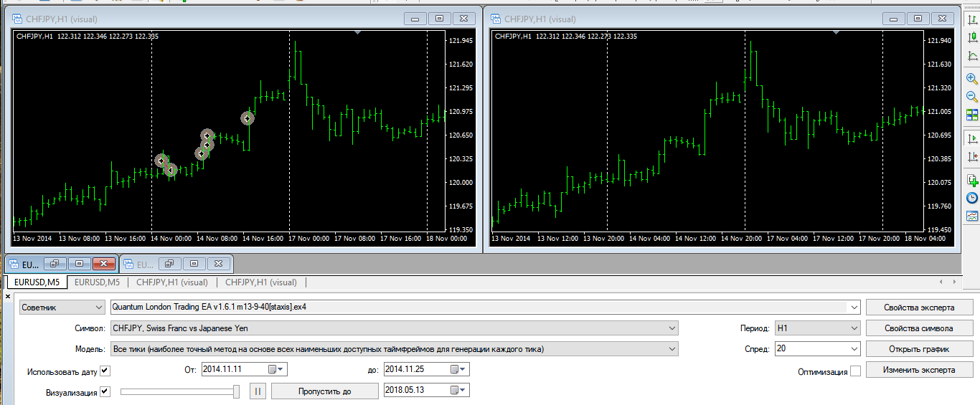Screen dimensions: 980x405
Task: Select the last CHFJPY,H1 (visual) tab
Action: (261, 282)
